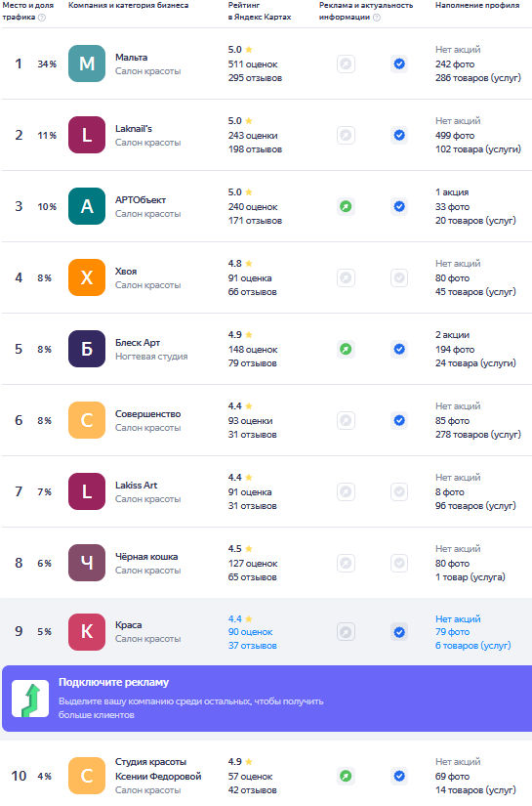Click green advertising arrow icon for АРТОбъект
Viewport: 532px width, 806px height.
(x=347, y=207)
